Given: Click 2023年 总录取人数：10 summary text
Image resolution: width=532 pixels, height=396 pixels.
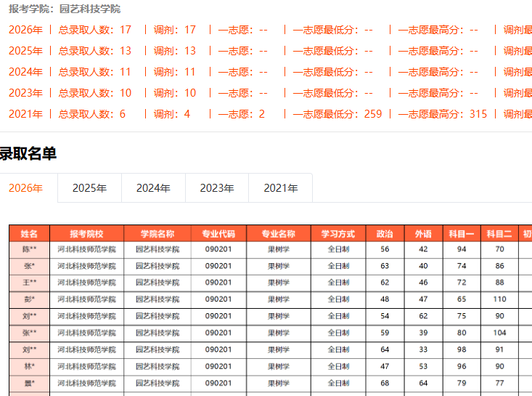Looking at the screenshot, I should tap(70, 93).
